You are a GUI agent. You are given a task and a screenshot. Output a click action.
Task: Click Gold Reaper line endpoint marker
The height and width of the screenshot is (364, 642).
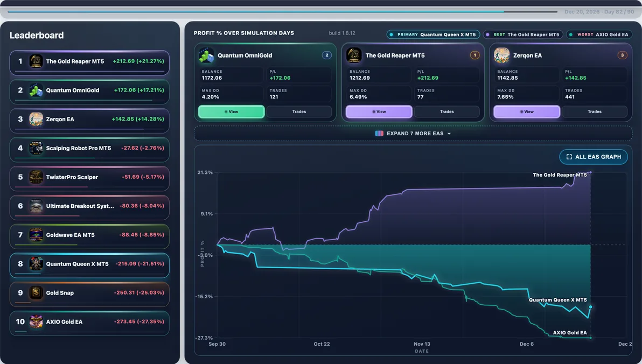590,172
